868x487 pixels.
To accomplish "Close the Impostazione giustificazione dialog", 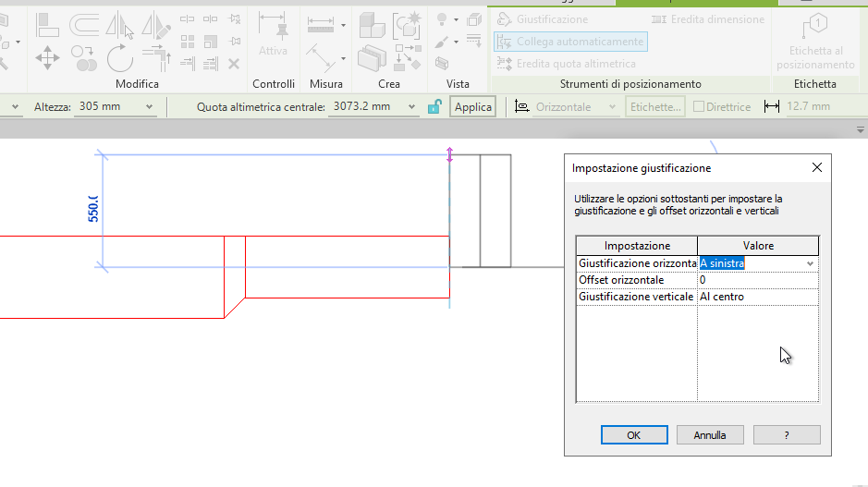I will [x=817, y=167].
